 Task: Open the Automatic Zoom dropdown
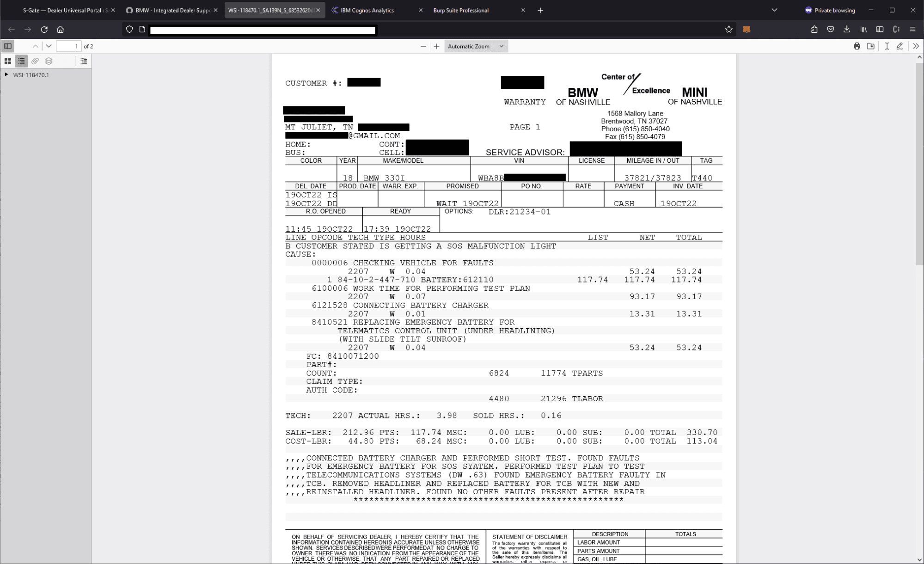pos(476,46)
